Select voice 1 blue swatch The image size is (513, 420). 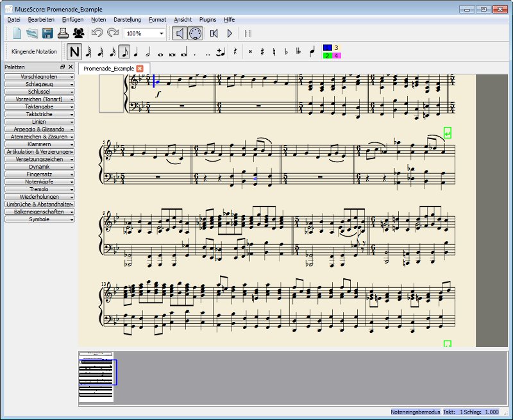[328, 47]
